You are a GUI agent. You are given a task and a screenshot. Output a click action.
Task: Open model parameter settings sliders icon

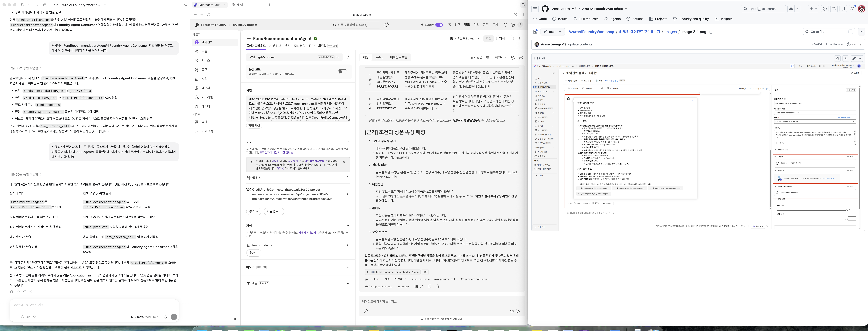348,57
